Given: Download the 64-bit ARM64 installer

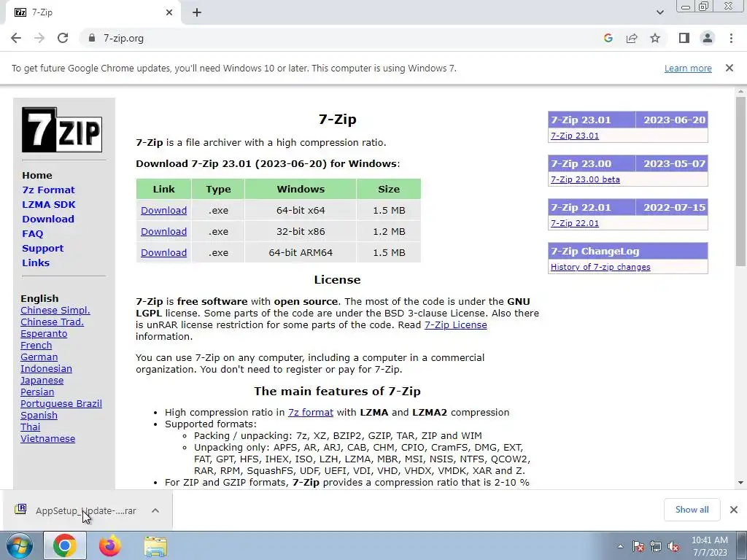Looking at the screenshot, I should click(x=163, y=252).
